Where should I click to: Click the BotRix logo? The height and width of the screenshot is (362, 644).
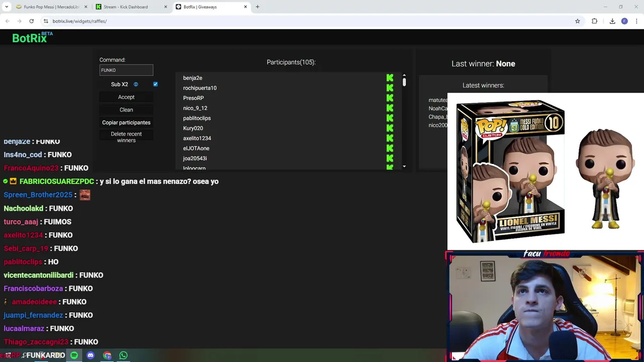(32, 38)
